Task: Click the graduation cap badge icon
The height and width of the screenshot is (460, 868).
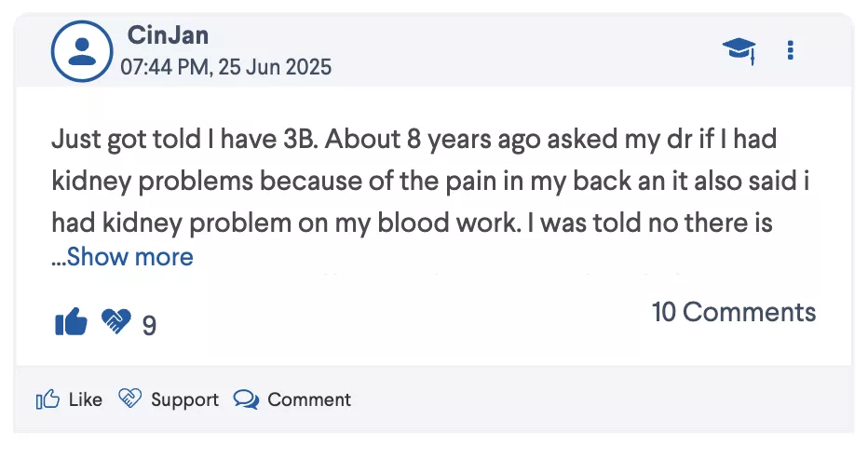Action: coord(739,50)
